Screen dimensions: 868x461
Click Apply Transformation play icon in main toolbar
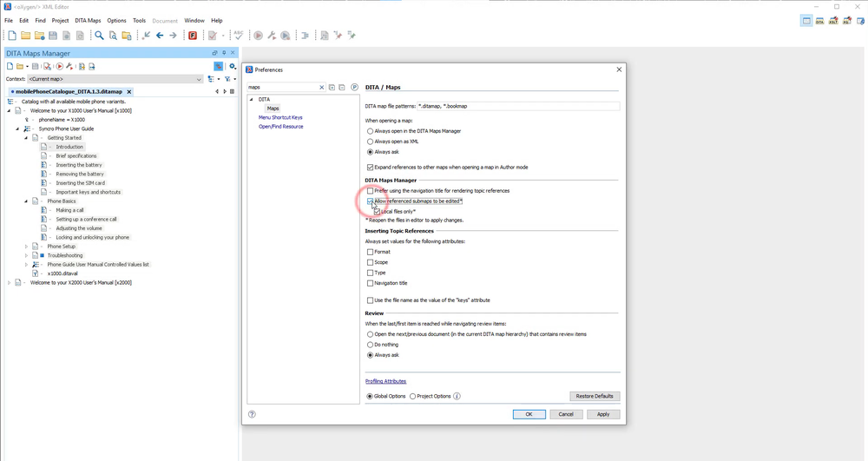[x=258, y=36]
